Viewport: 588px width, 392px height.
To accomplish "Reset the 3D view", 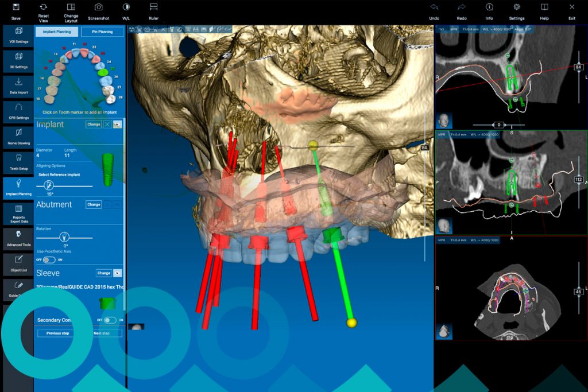I will tap(44, 13).
